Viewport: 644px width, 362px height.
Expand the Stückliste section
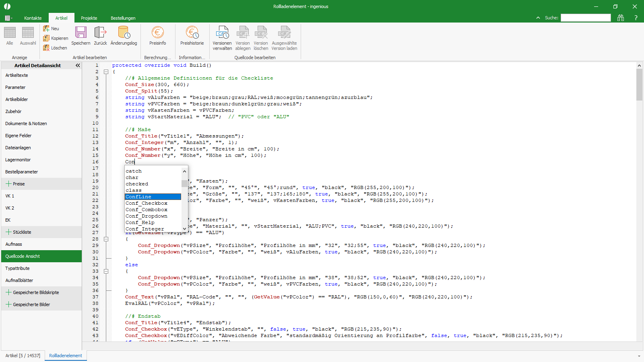(x=8, y=232)
